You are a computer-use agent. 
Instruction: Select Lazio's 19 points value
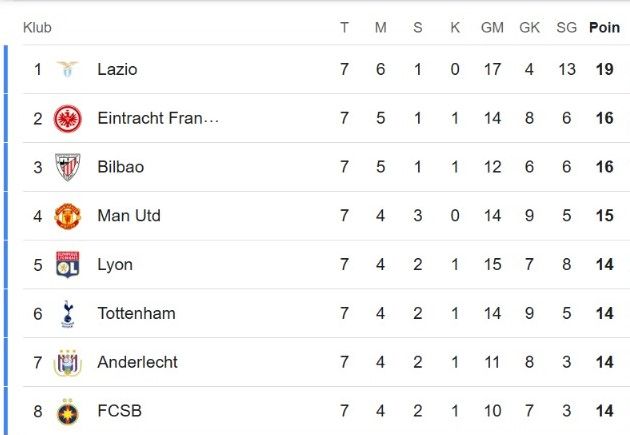coord(605,69)
